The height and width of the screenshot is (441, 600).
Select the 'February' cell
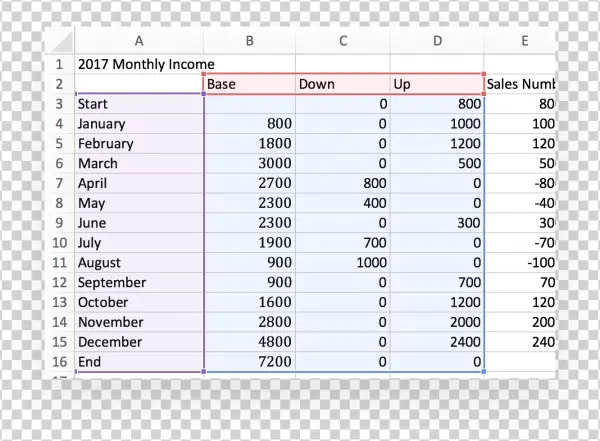point(139,144)
